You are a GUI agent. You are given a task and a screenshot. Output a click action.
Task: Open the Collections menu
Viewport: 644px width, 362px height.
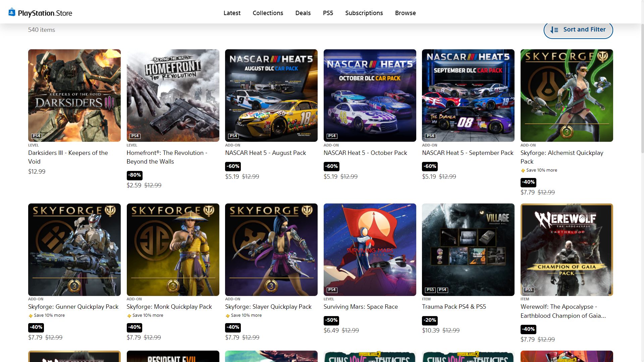tap(268, 13)
